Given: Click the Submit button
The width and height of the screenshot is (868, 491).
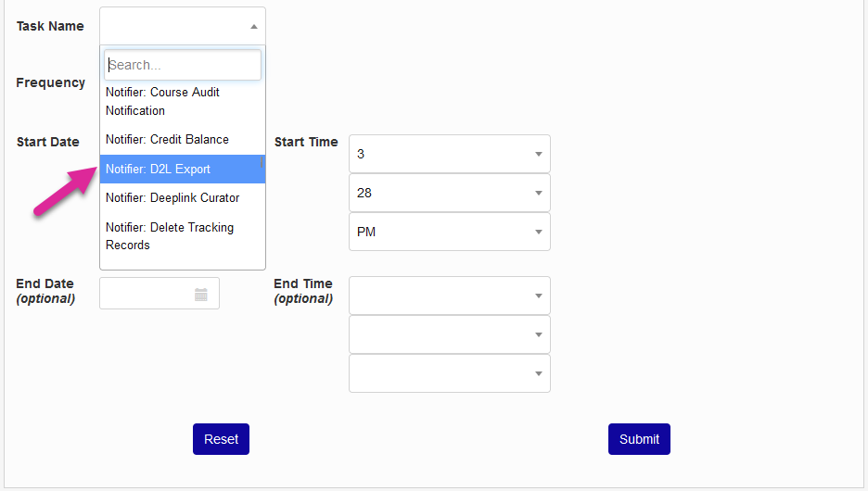Looking at the screenshot, I should point(639,439).
